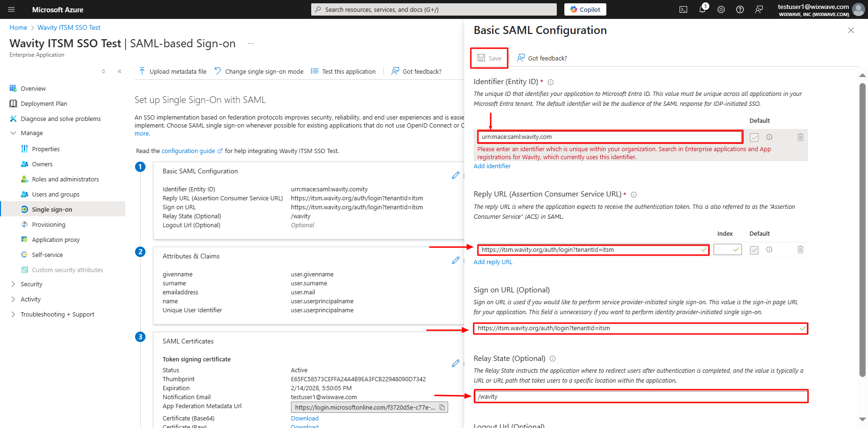Launch the Copilot button

coord(585,9)
